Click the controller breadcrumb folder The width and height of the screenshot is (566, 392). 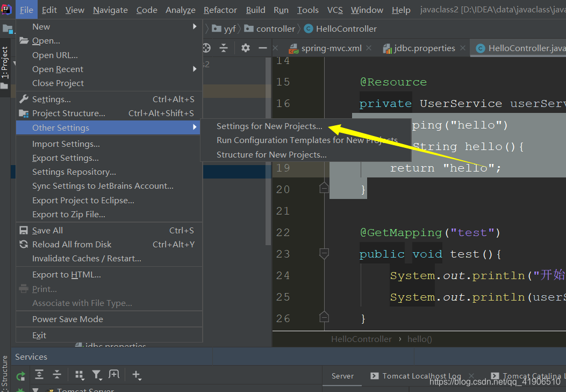[270, 29]
